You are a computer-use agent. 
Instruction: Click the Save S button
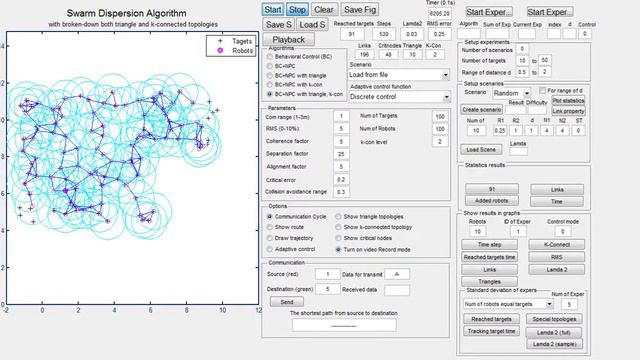[279, 24]
